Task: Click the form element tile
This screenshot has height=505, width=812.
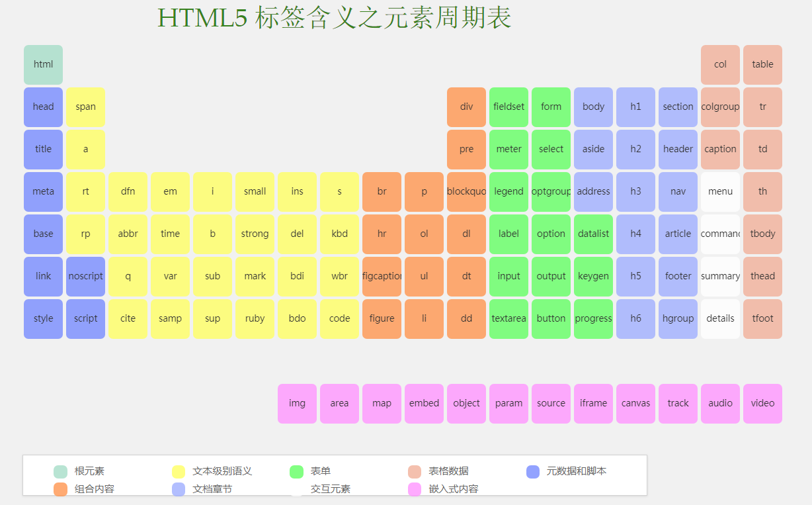Action: (x=551, y=107)
